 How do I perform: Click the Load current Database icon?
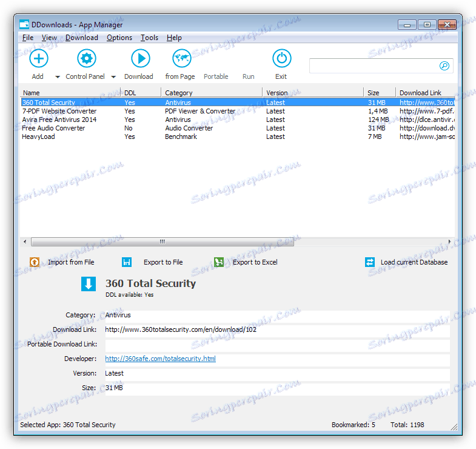370,262
